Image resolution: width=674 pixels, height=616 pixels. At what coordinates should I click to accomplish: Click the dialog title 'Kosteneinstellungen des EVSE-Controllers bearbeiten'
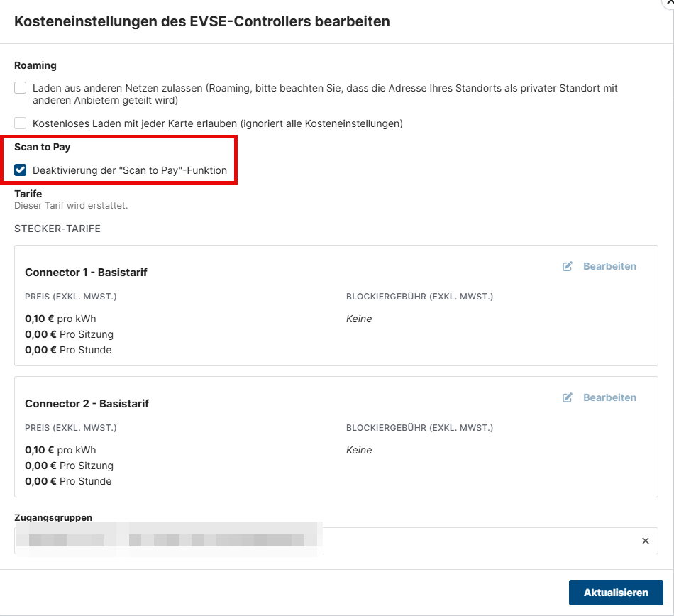202,21
